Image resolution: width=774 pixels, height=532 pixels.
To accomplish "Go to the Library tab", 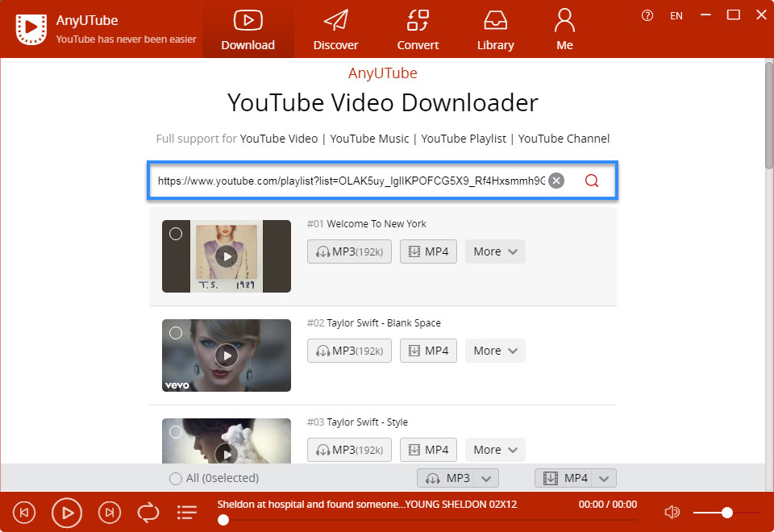I will [495, 30].
